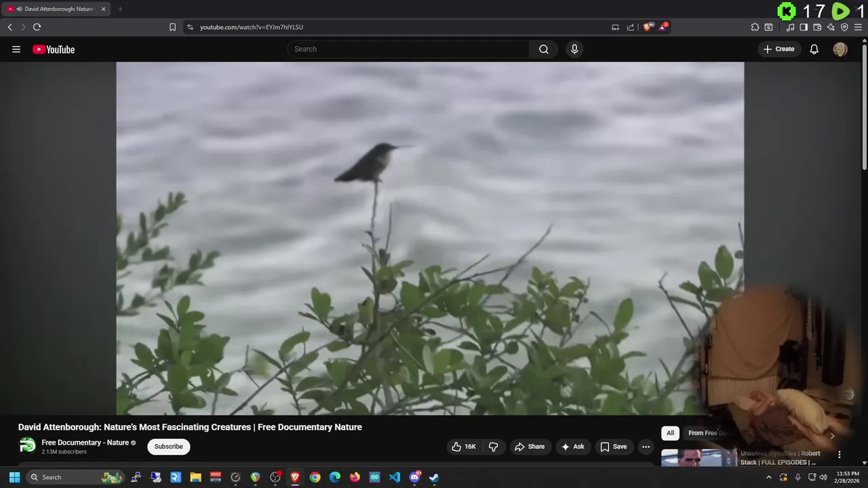This screenshot has height=488, width=868.
Task: Open options for Unsolved Mysteries video
Action: coord(840,455)
